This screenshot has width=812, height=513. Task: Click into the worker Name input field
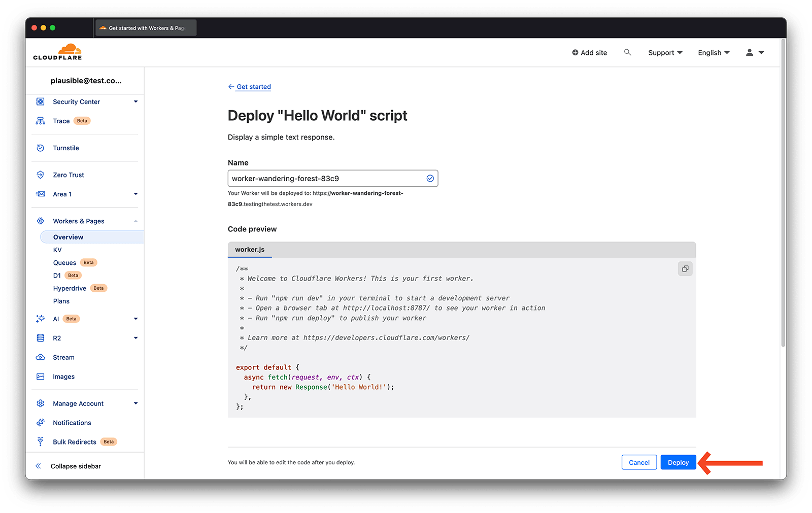(x=333, y=178)
